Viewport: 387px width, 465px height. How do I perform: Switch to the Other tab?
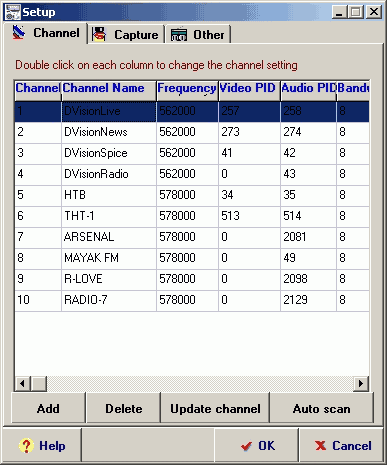tap(198, 35)
